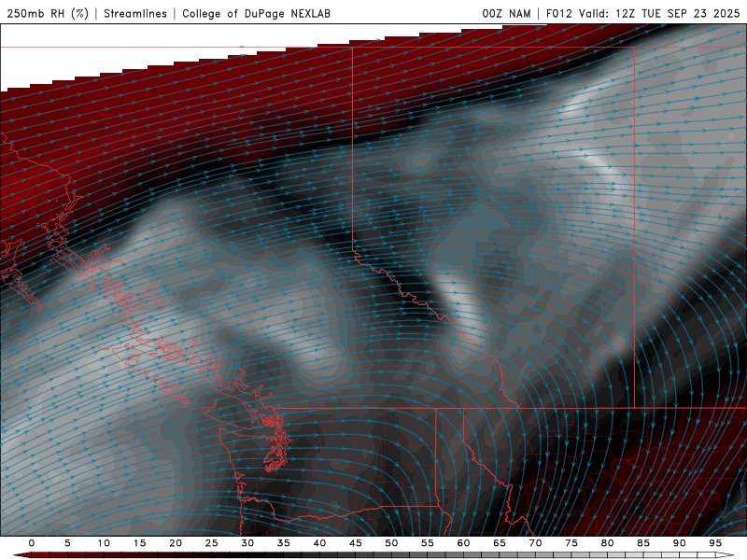Viewport: 747px width, 560px height.
Task: Select the "20" scale value
Action: [176, 543]
